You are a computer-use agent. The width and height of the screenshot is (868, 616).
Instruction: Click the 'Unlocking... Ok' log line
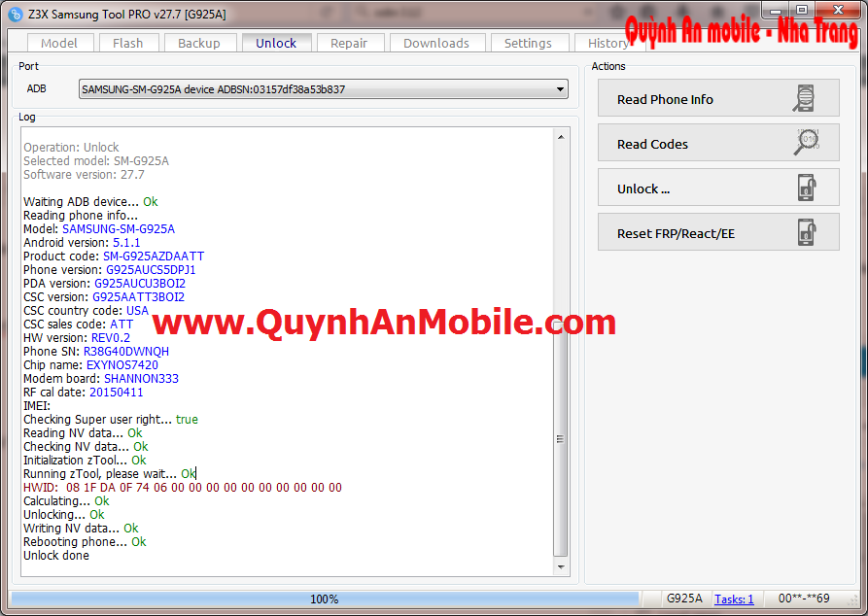click(x=63, y=515)
